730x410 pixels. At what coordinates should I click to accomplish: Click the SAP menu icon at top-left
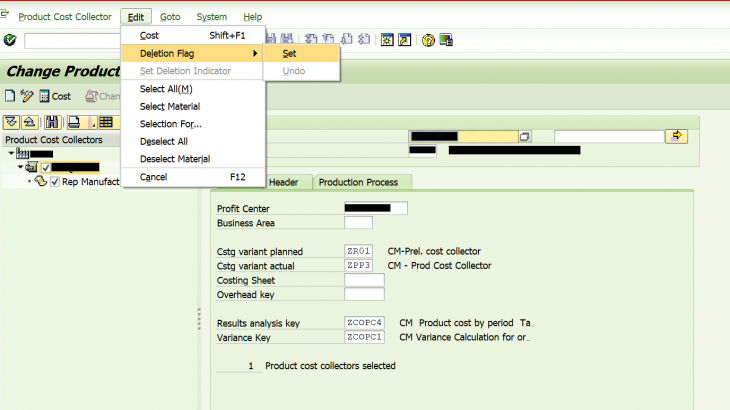pos(5,14)
